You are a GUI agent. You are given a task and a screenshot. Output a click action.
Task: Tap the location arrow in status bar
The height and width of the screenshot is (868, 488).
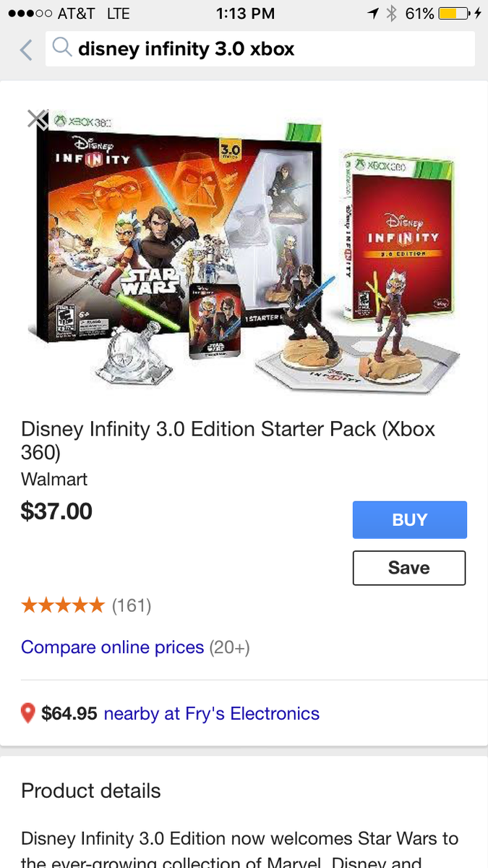click(x=373, y=14)
